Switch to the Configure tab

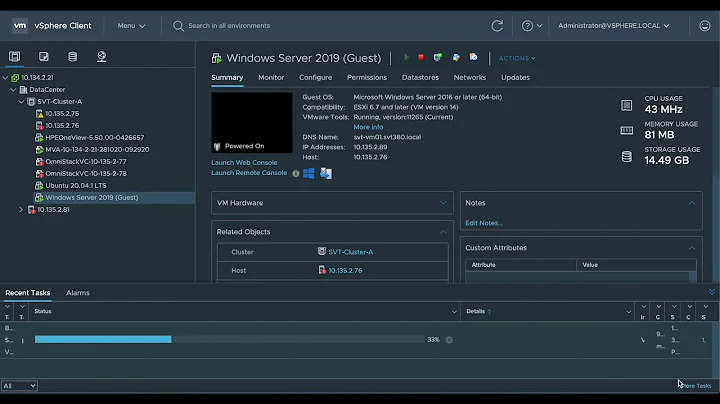click(x=315, y=78)
